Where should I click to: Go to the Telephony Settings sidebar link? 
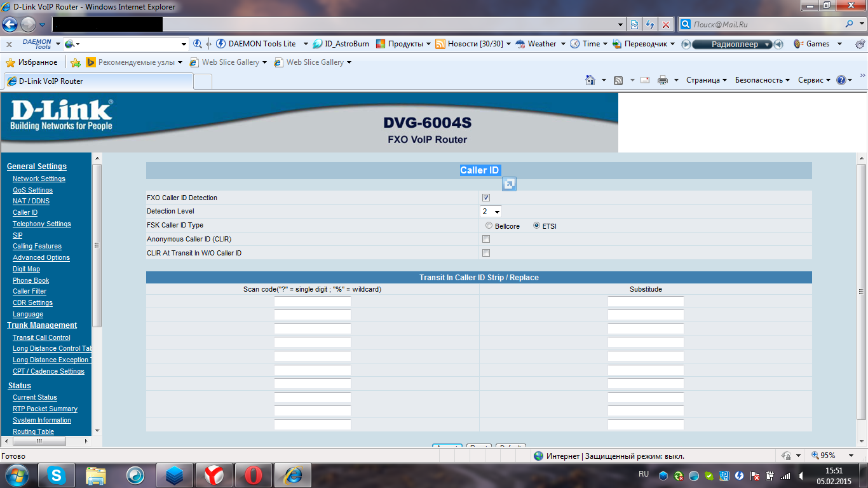(42, 224)
